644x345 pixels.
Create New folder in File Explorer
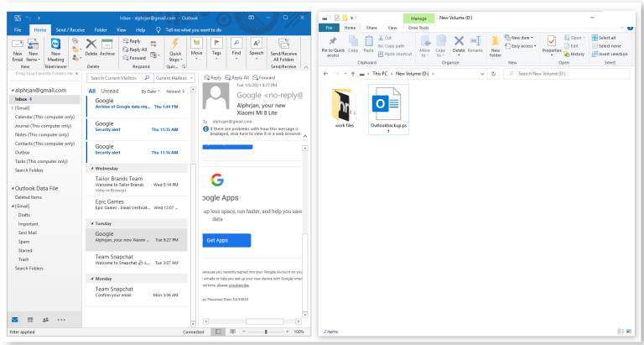(x=496, y=46)
